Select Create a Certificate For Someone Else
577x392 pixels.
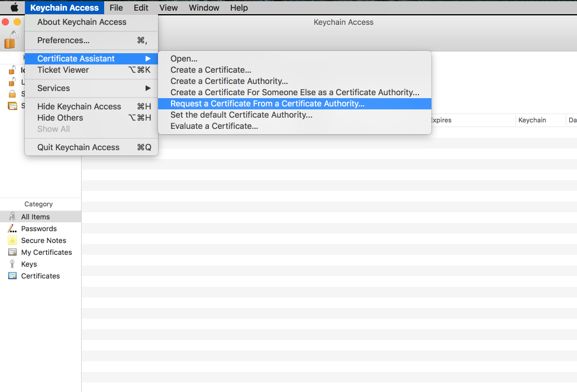click(294, 92)
